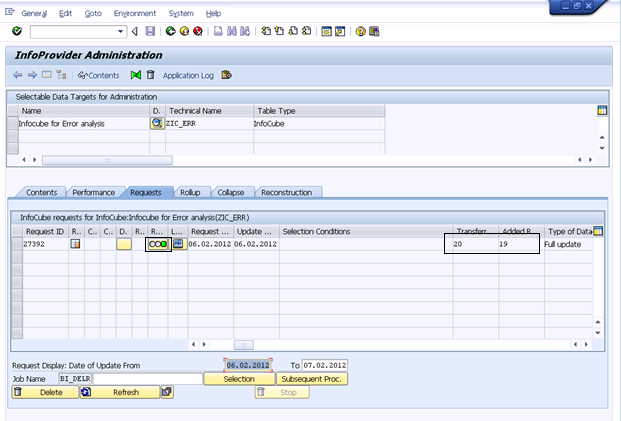Open the Goto menu
This screenshot has width=621, height=421.
click(93, 13)
